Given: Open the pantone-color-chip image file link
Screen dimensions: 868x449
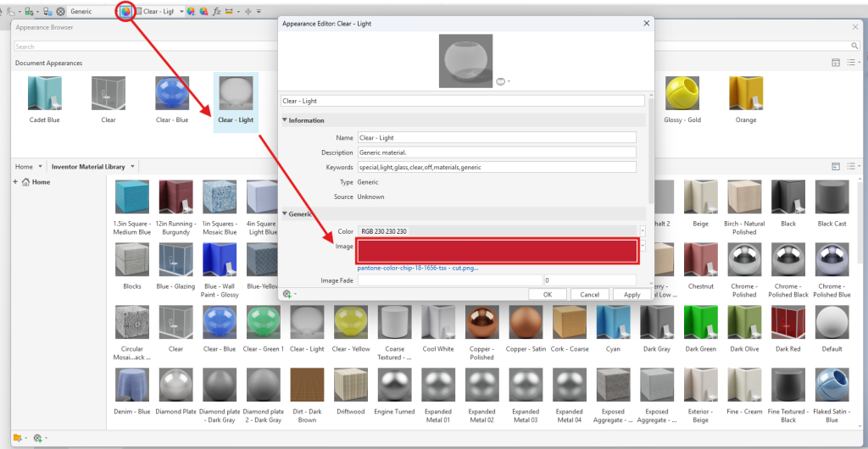Looking at the screenshot, I should [x=418, y=268].
